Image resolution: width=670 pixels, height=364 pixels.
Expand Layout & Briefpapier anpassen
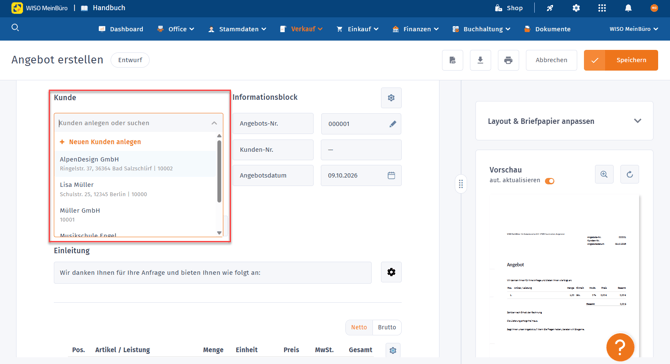(x=564, y=121)
